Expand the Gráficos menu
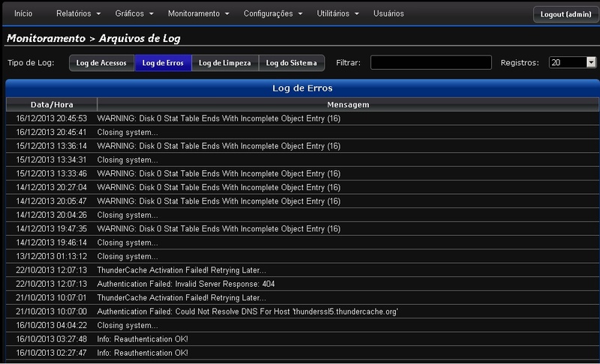 click(134, 13)
